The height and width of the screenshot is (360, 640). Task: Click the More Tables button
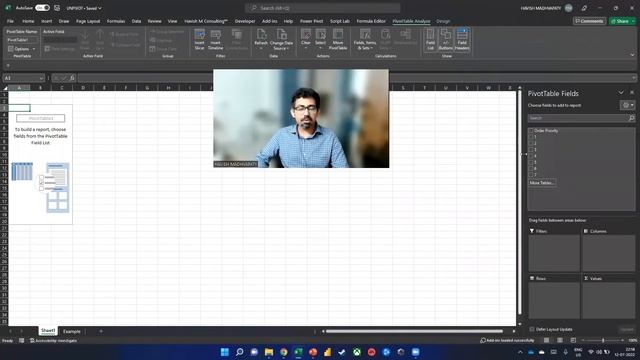point(542,183)
